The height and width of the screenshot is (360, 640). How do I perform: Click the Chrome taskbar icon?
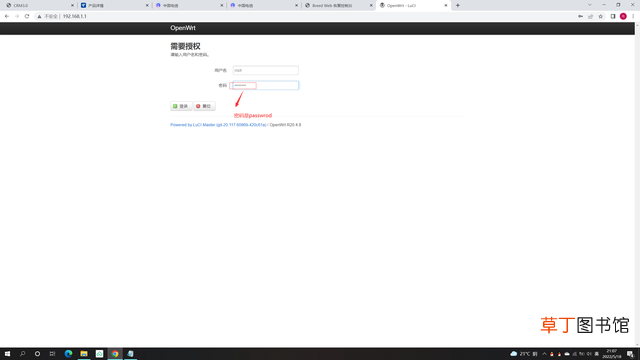tap(115, 353)
